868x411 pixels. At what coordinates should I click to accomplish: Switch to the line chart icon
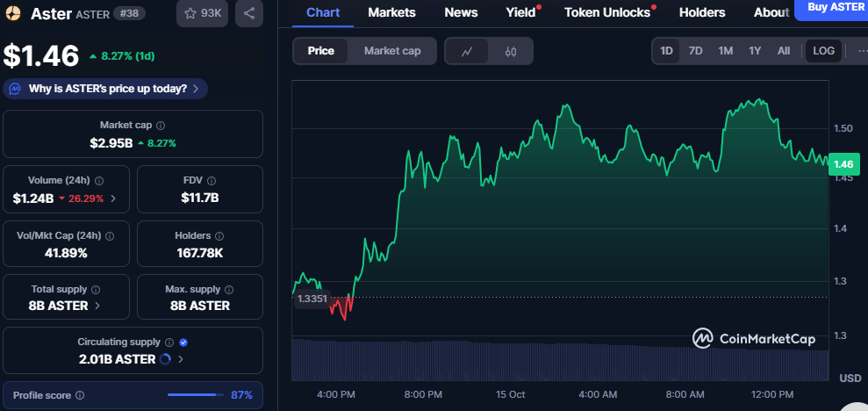468,51
